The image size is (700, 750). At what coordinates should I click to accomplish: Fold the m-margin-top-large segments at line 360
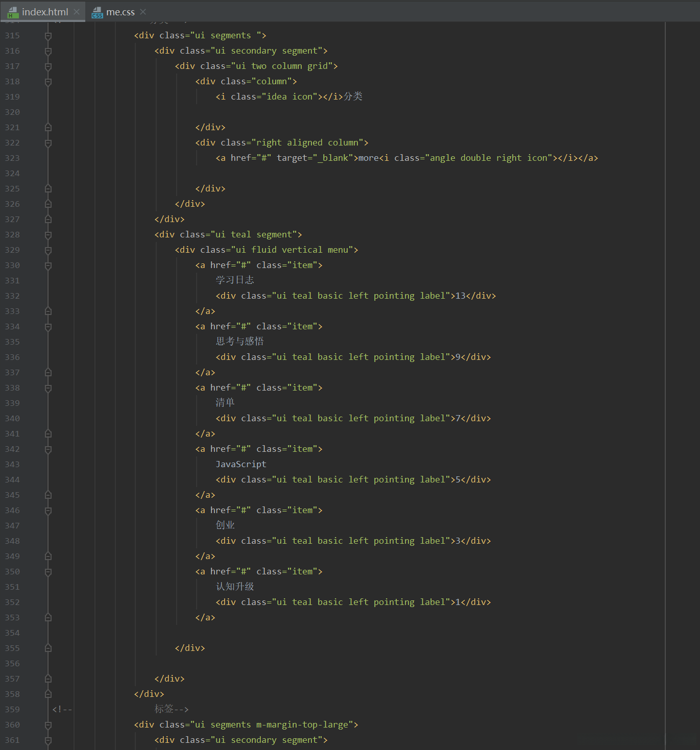(x=48, y=725)
